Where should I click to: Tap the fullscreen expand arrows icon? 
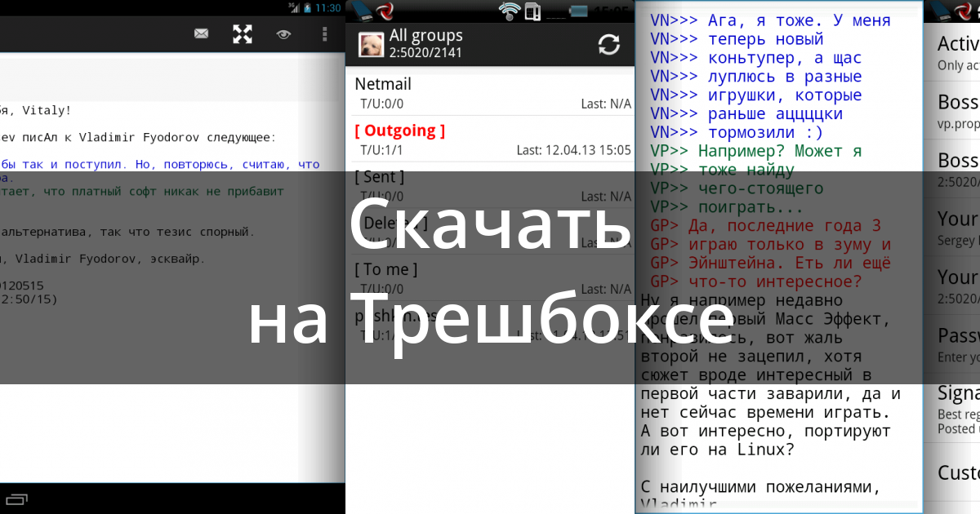(243, 33)
